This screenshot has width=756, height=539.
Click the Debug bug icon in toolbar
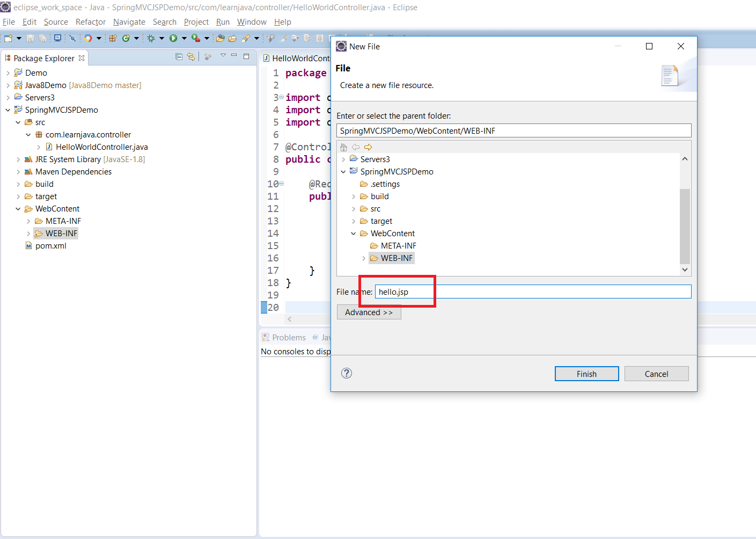[x=151, y=38]
